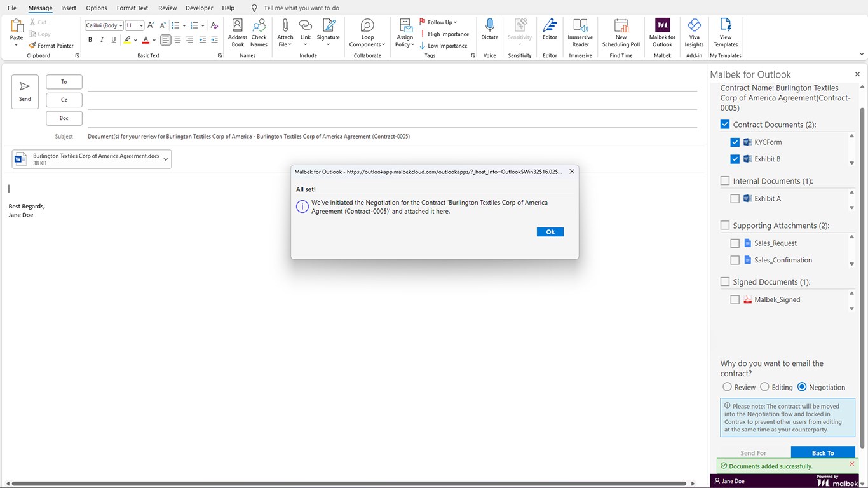The image size is (868, 488).
Task: Open the Address Book
Action: click(238, 33)
